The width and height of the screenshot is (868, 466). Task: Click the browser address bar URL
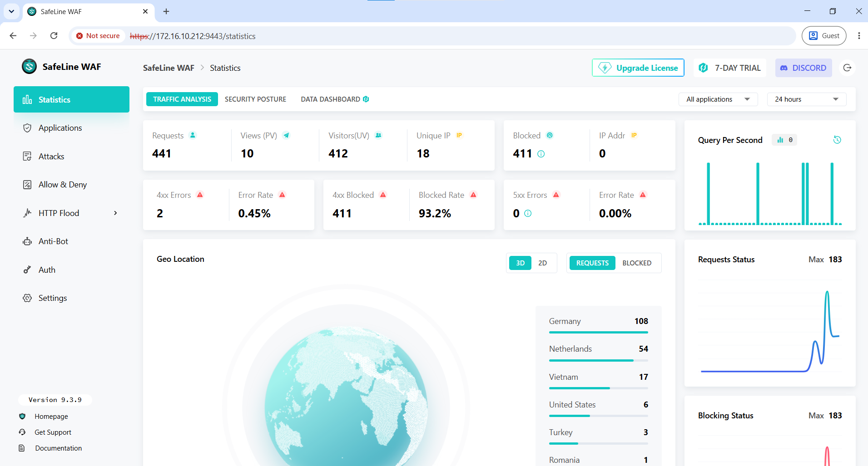pos(193,36)
